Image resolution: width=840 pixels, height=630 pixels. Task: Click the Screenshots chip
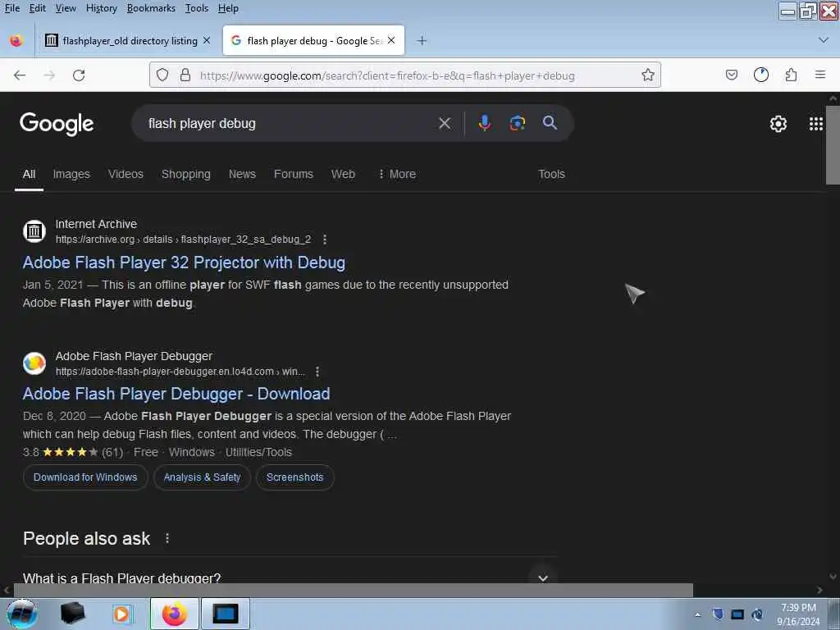tap(294, 477)
